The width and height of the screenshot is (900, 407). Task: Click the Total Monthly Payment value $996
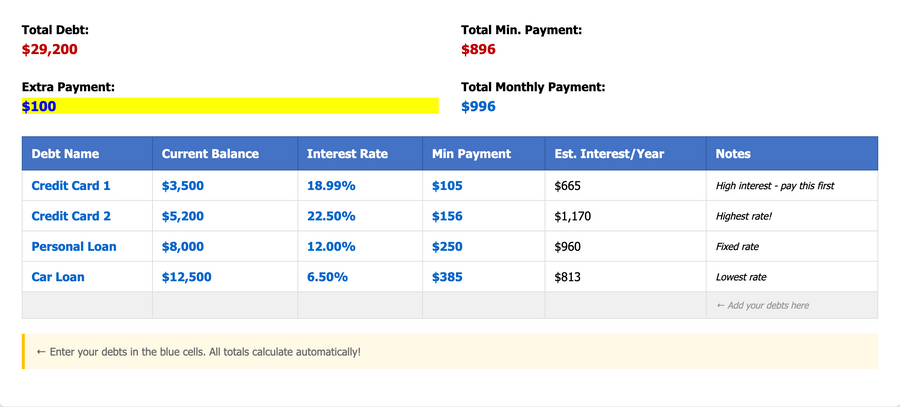(x=478, y=107)
